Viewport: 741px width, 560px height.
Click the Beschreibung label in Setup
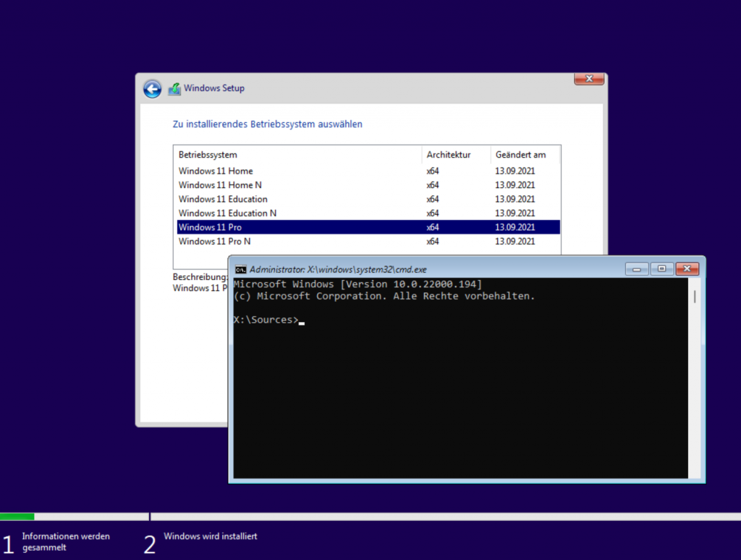(x=200, y=276)
